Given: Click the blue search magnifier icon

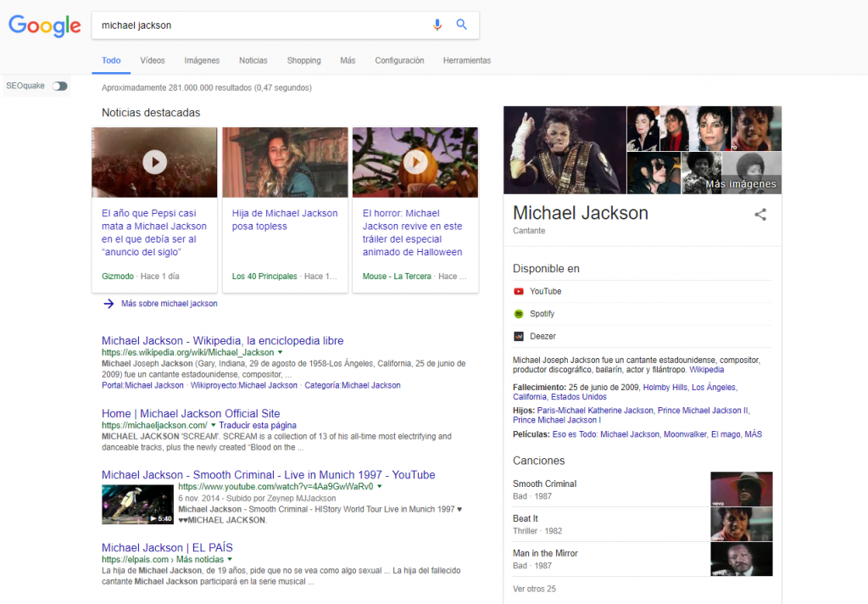Looking at the screenshot, I should tap(462, 25).
